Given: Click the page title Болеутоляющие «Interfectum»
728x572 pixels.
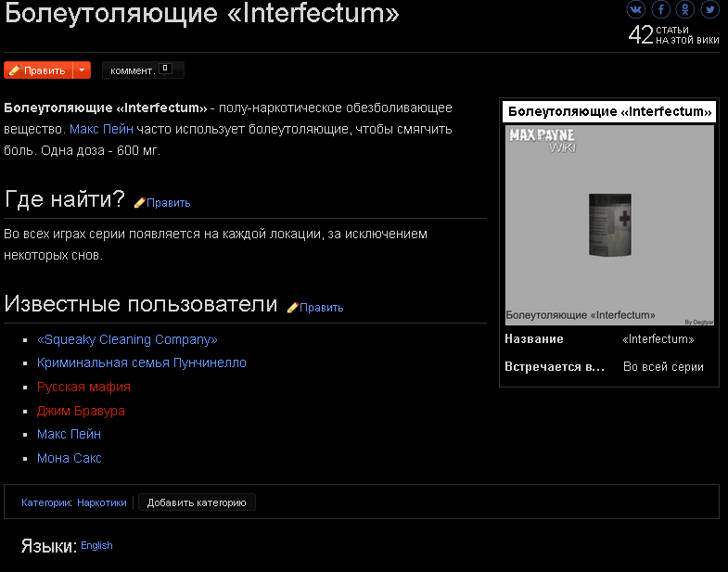Looking at the screenshot, I should (x=202, y=13).
